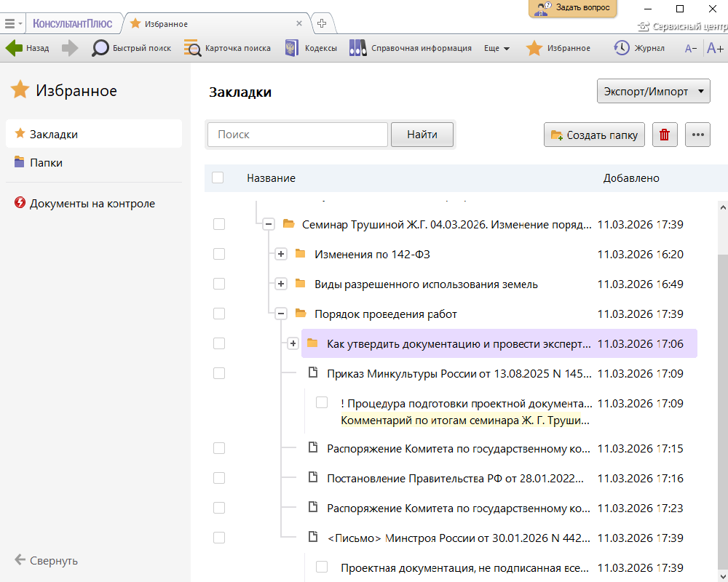Viewport: 728px width, 582px height.
Task: Click the green Назад back arrow
Action: click(x=15, y=48)
